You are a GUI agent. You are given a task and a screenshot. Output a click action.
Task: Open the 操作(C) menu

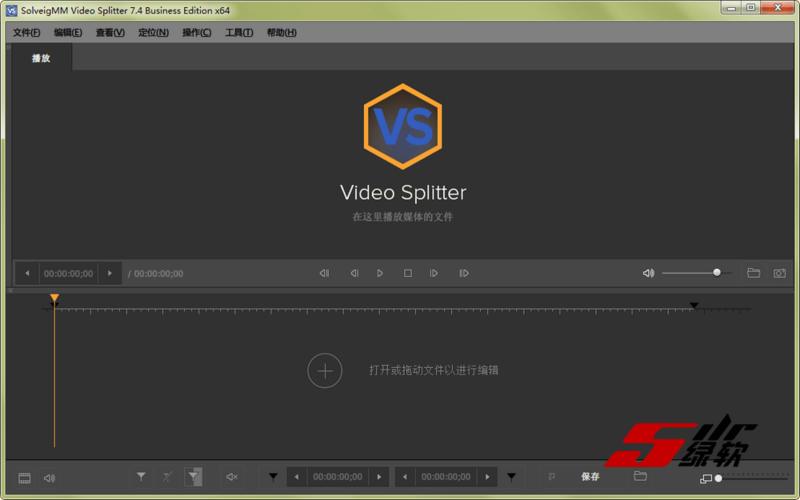pos(196,33)
